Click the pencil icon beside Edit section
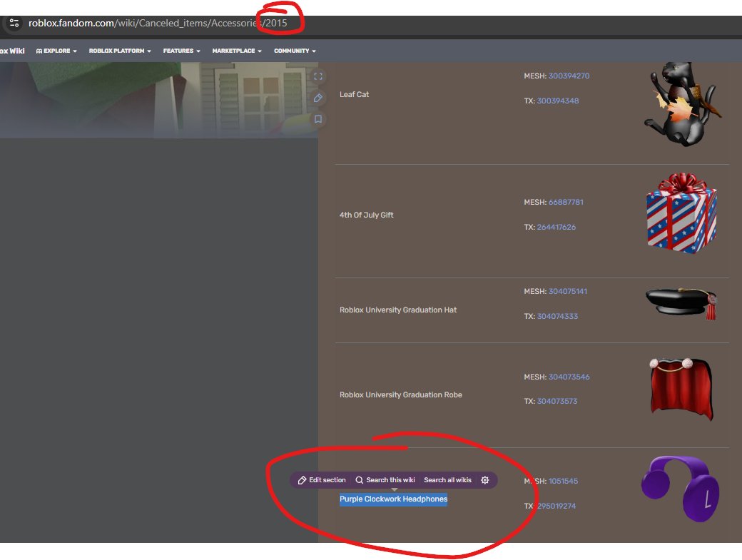Screen dimensions: 742x560 point(302,480)
